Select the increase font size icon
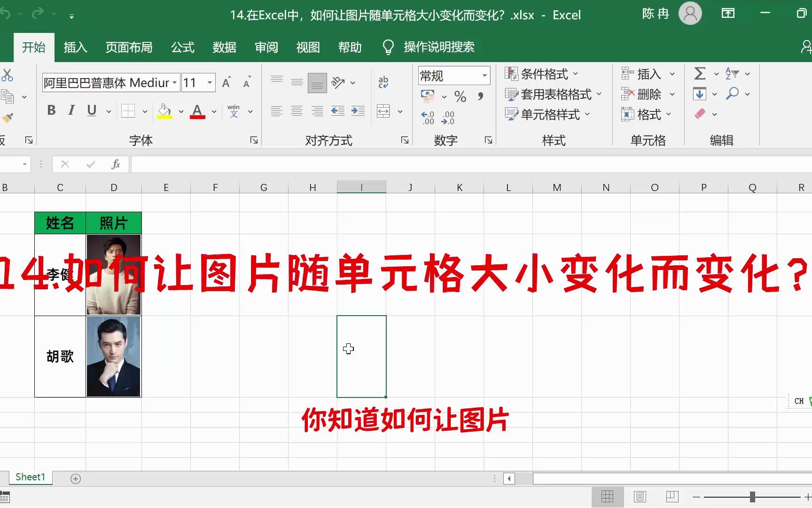Screen dimensions: 812x508 [x=226, y=82]
